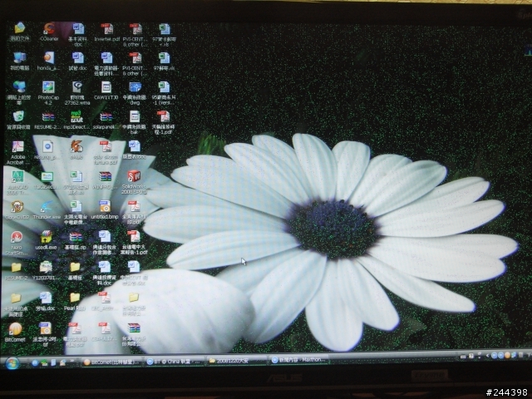
Task: Open the AutoCAD desktop shortcut
Action: click(18, 183)
